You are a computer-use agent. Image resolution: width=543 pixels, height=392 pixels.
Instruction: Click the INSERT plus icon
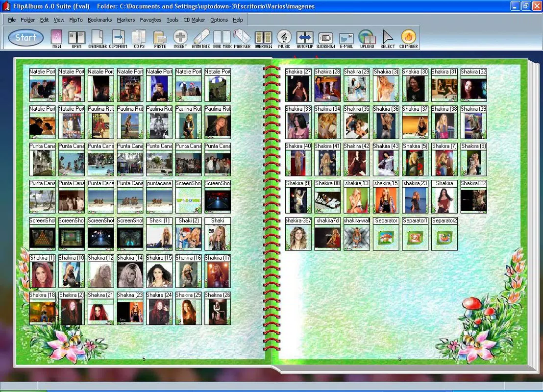coord(180,39)
